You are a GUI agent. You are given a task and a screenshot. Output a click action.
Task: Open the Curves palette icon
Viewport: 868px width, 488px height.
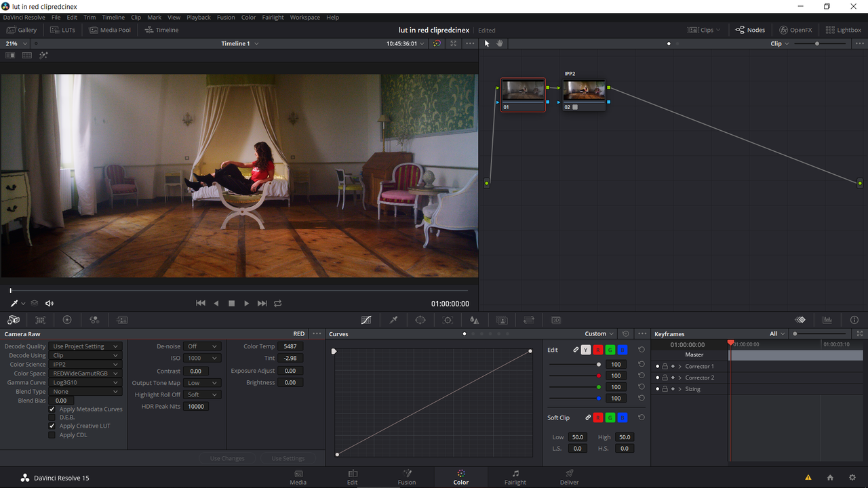[366, 320]
